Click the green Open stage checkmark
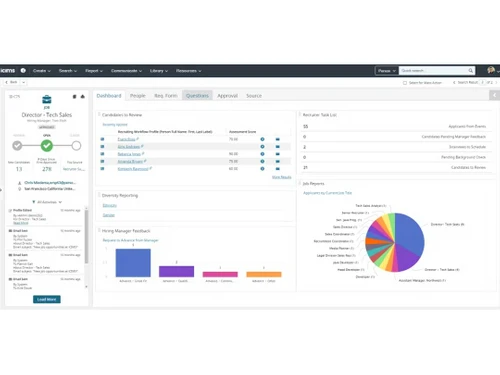Image resolution: width=500 pixels, height=375 pixels. click(x=47, y=145)
